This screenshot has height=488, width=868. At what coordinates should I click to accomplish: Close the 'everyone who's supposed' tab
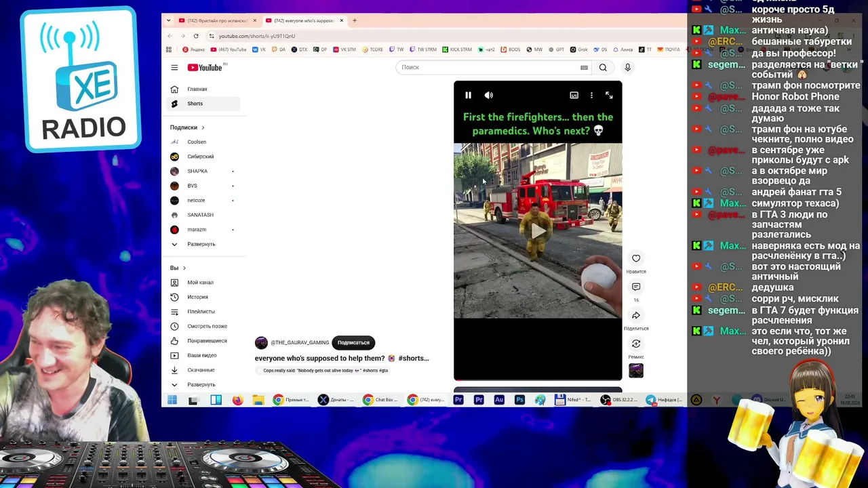(342, 20)
